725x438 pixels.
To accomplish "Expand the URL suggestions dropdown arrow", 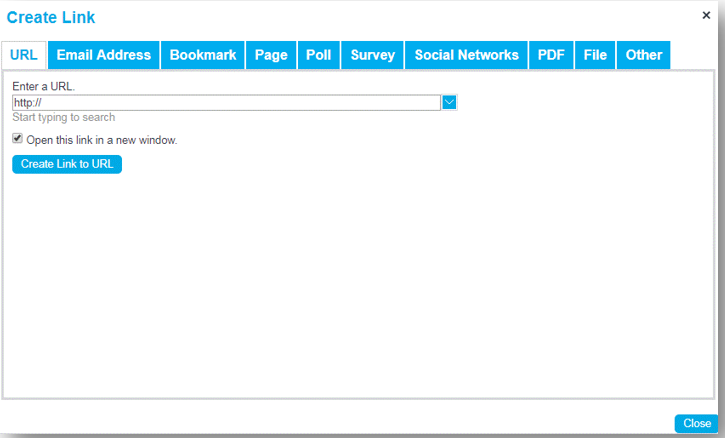I will click(449, 102).
